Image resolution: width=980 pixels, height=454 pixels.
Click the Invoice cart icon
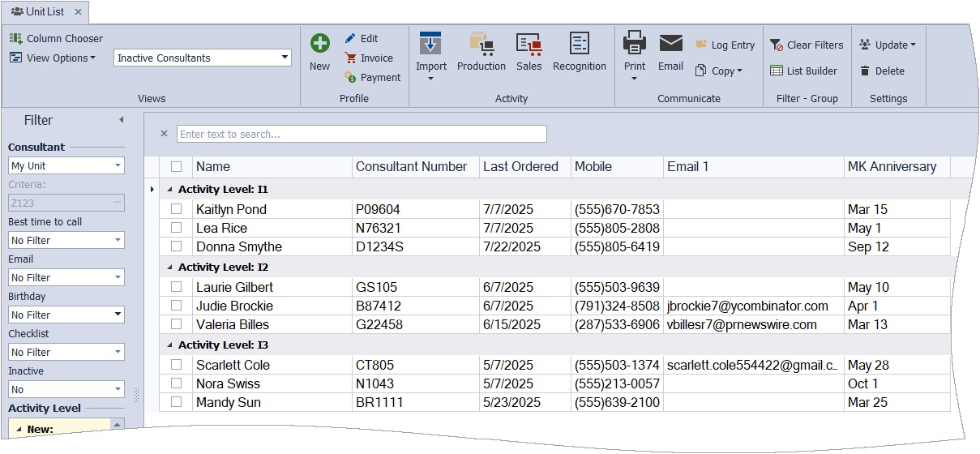click(x=351, y=58)
